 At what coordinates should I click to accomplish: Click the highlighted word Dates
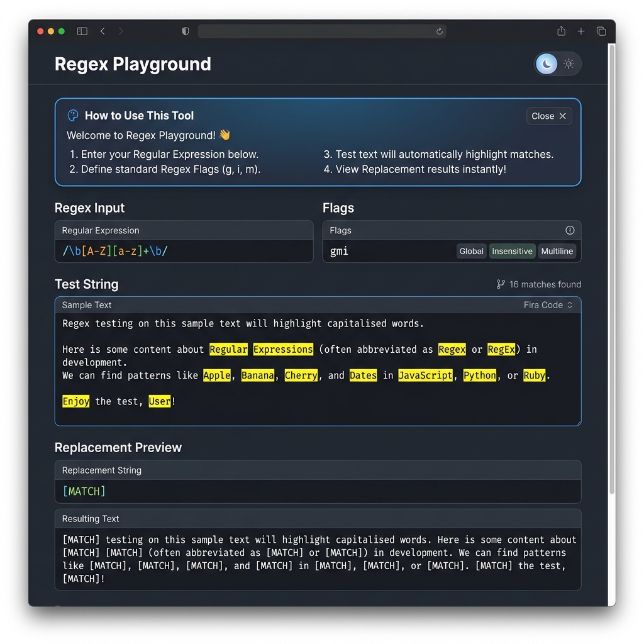pos(363,375)
